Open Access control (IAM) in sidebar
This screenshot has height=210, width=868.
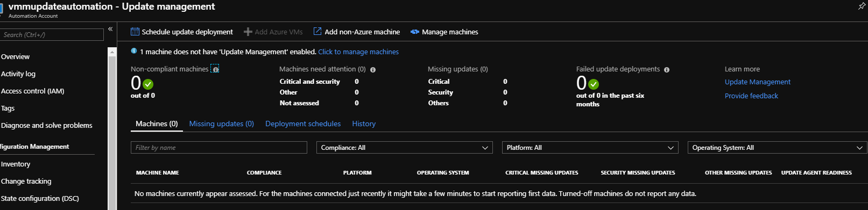(32, 91)
